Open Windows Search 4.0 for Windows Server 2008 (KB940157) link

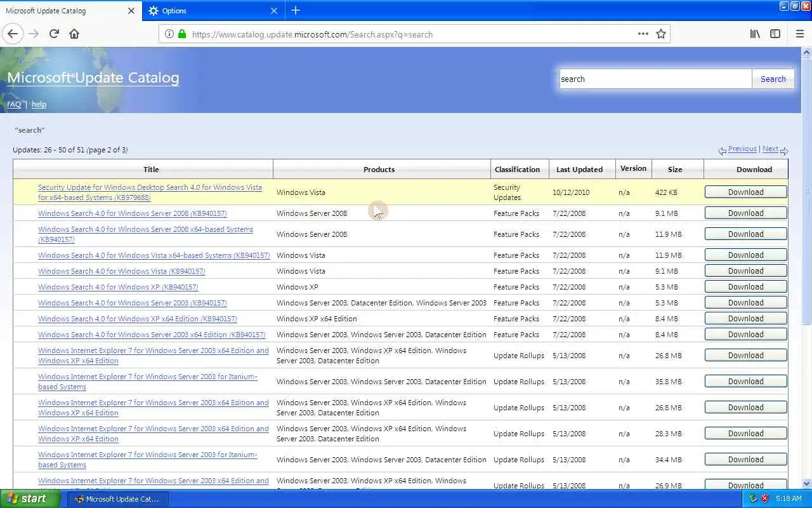click(132, 213)
